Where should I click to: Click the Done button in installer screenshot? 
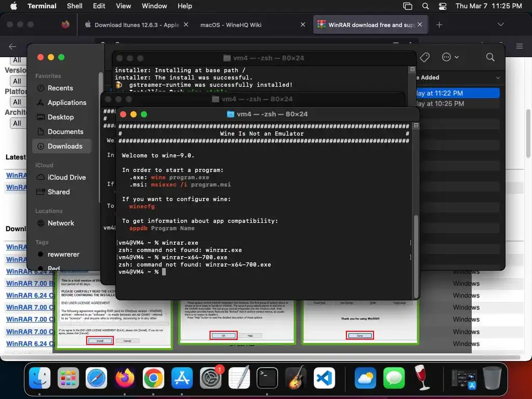click(x=360, y=335)
